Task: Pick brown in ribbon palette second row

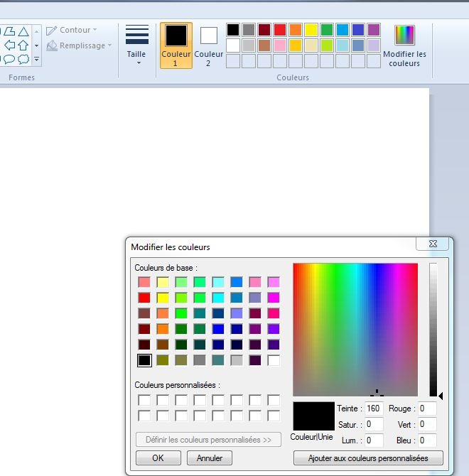Action: click(264, 45)
